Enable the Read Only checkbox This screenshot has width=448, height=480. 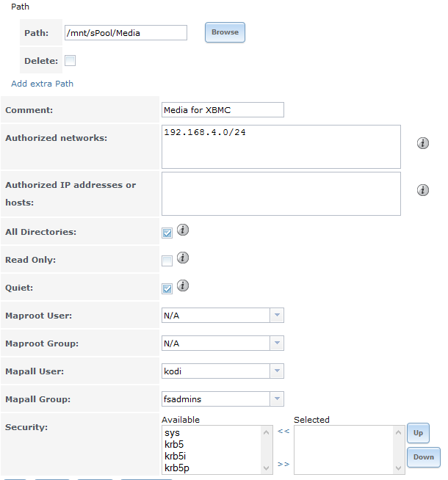pos(167,261)
